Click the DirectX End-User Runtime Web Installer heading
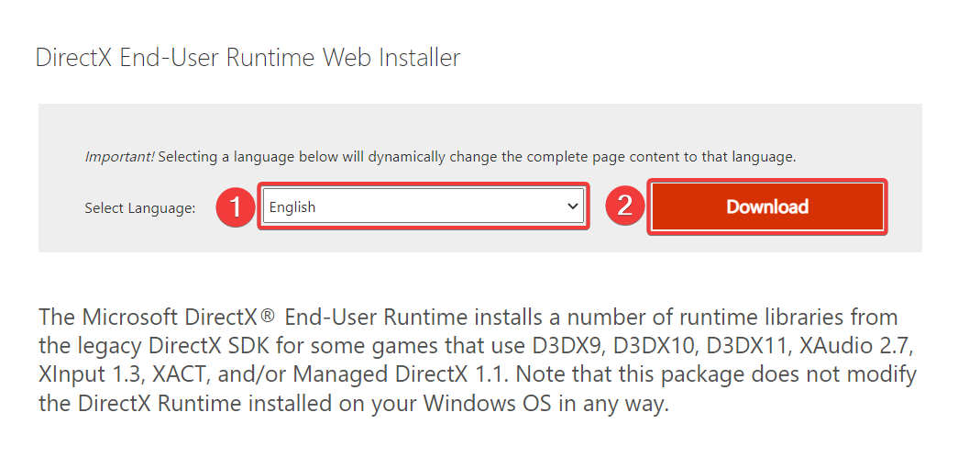980x457 pixels. [x=248, y=58]
